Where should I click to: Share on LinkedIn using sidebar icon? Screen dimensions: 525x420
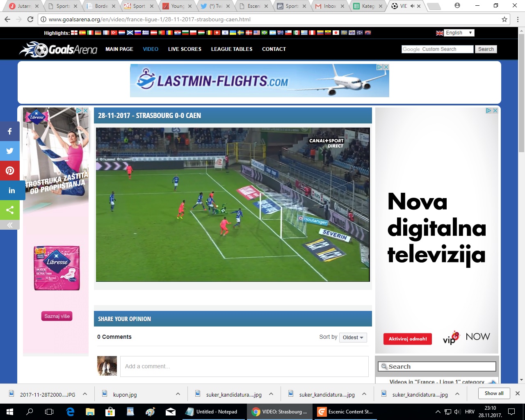11,190
